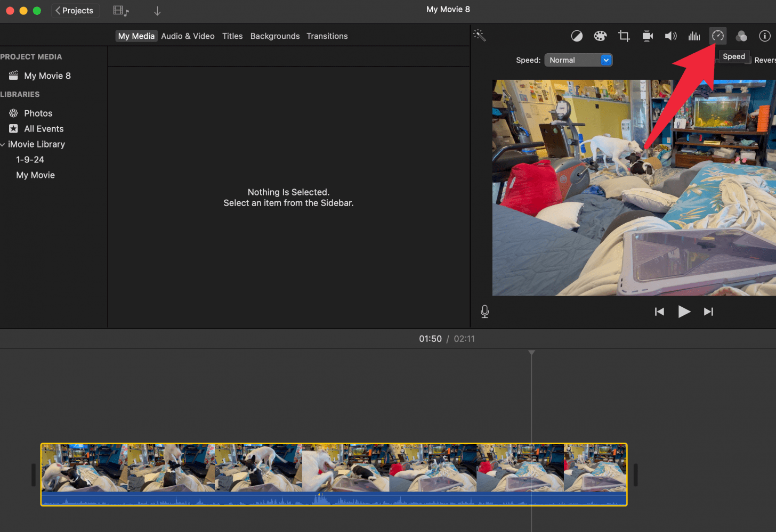Screen dimensions: 776x532
Task: Open the Stabilization camera icon
Action: 648,36
